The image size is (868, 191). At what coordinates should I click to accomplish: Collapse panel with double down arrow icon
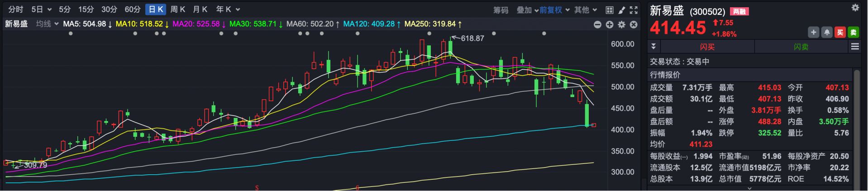point(653,47)
